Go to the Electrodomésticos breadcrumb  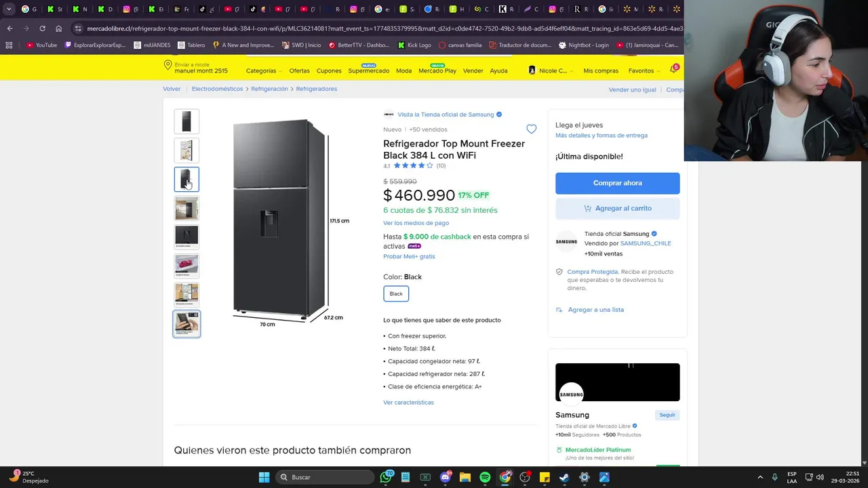pyautogui.click(x=217, y=89)
